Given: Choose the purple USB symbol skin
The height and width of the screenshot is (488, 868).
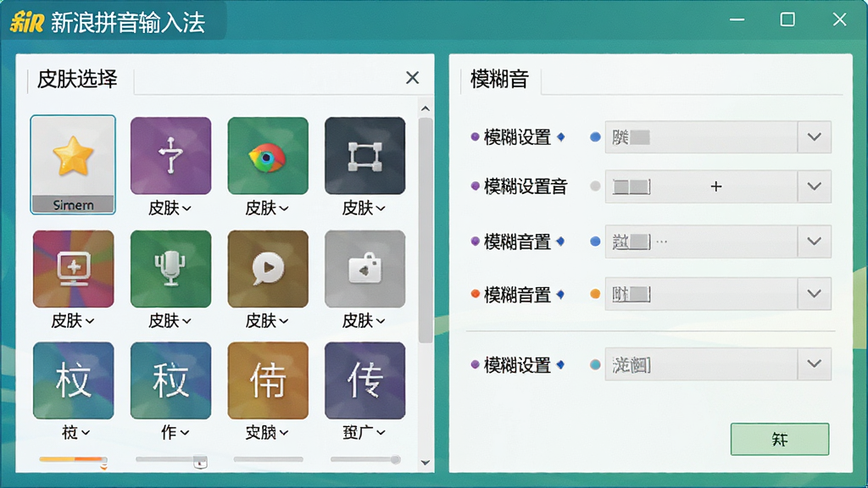Looking at the screenshot, I should point(170,156).
